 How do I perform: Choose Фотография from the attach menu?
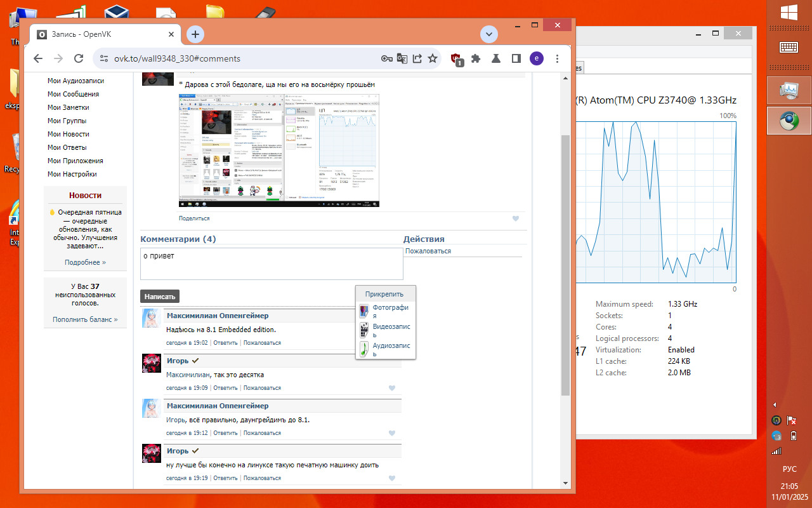[x=390, y=311]
